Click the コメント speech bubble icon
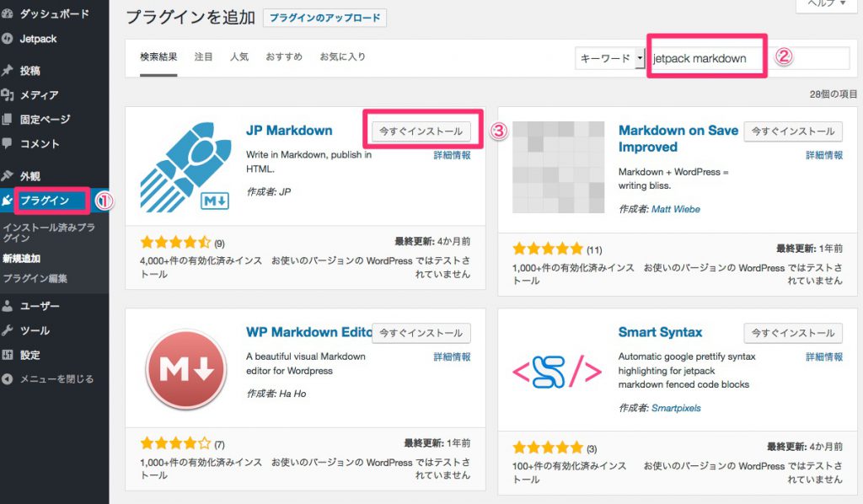 (x=7, y=143)
